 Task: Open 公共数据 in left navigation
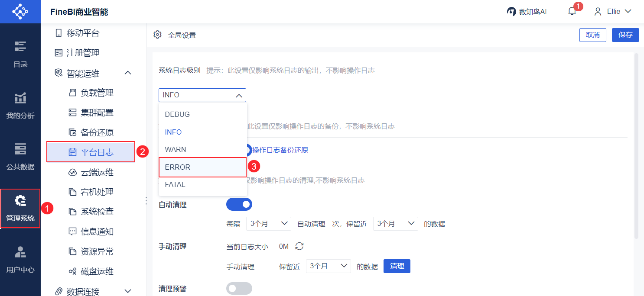[20, 157]
